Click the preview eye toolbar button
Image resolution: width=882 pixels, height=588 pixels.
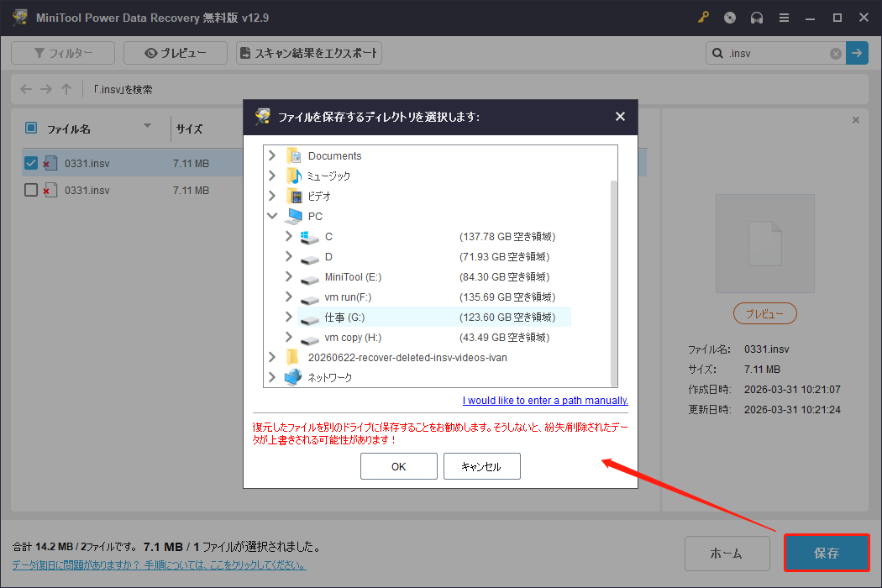click(x=176, y=53)
